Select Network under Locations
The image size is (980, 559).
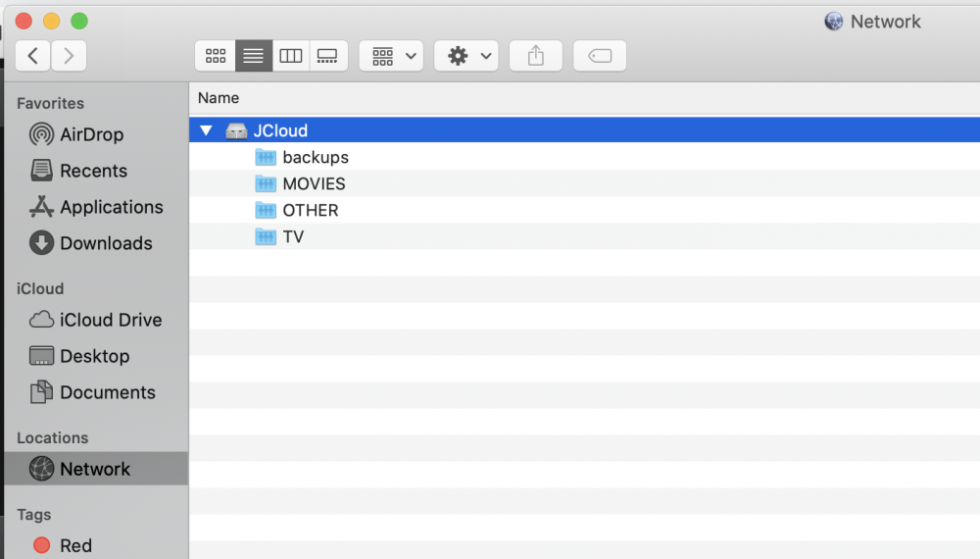pos(95,469)
